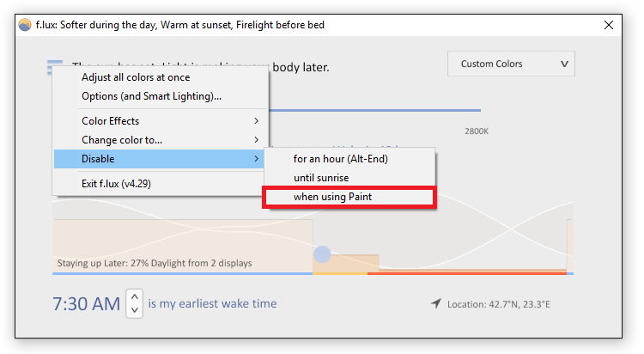
Task: Click the blue time marker circle on graph
Action: click(322, 254)
